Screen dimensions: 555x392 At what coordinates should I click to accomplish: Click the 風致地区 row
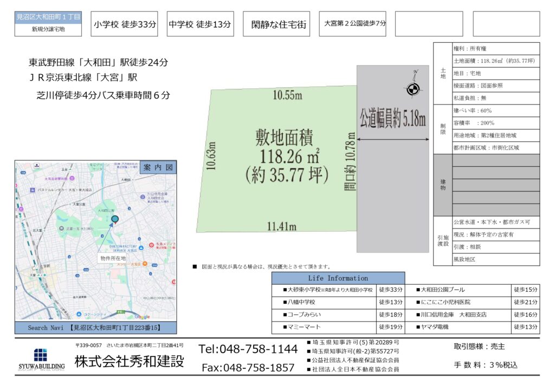496,259
